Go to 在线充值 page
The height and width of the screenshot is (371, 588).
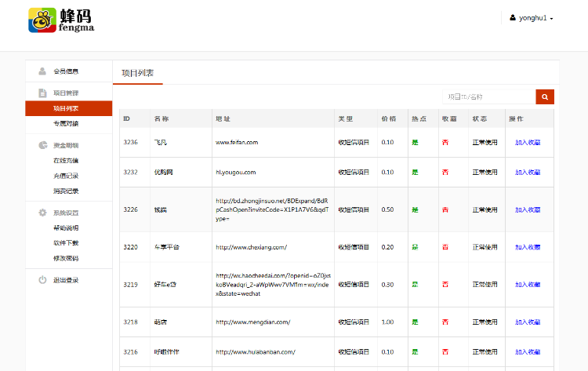[x=66, y=161]
